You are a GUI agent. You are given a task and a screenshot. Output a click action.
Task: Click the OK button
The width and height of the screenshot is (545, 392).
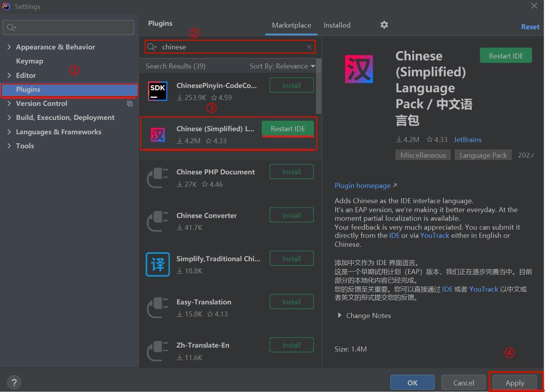(x=412, y=383)
